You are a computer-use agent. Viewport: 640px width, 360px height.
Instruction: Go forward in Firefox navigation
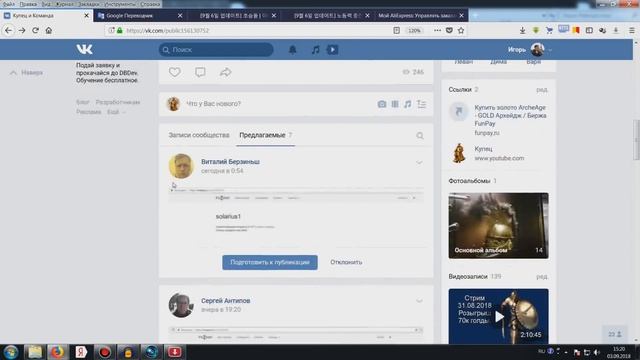(22, 31)
